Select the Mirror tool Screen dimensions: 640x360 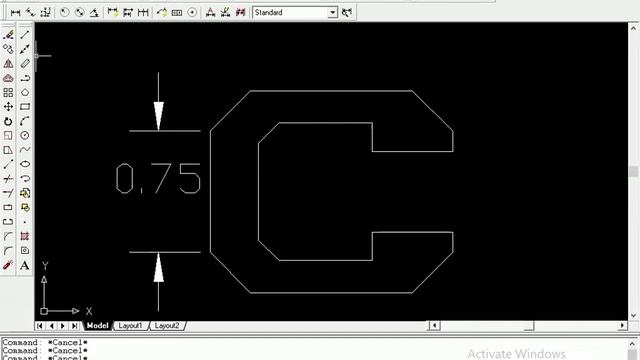[8, 64]
